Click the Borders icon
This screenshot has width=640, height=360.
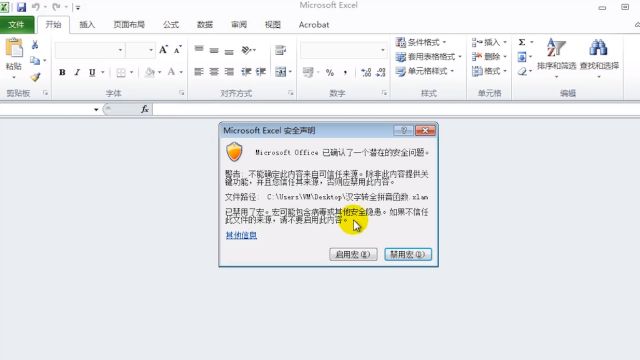(121, 73)
